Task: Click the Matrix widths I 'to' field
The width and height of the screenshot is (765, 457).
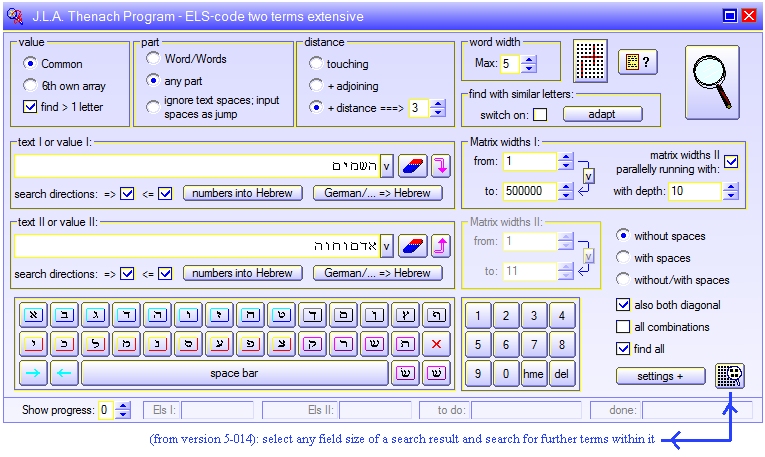Action: [x=529, y=191]
